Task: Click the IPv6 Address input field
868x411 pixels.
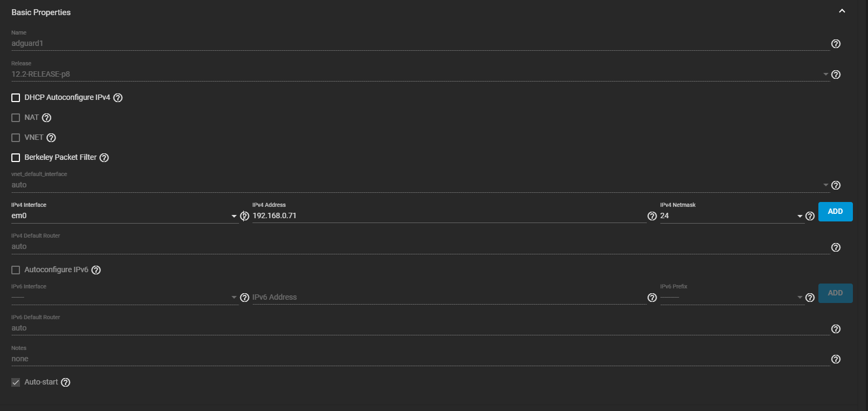Action: (448, 298)
